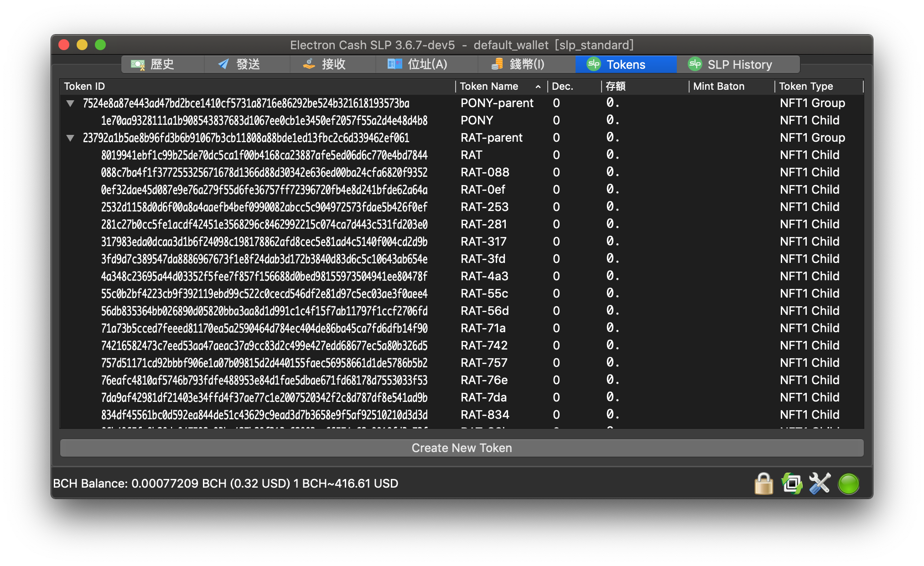The height and width of the screenshot is (566, 924).
Task: Select the coins icon on the 錢幣 tab
Action: coord(497,64)
